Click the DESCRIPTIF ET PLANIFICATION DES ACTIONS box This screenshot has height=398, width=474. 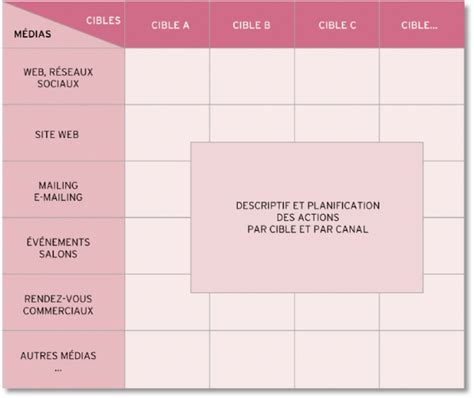(x=307, y=217)
